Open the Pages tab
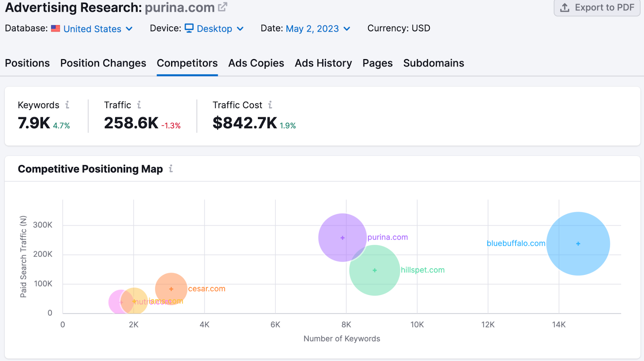 click(x=378, y=63)
